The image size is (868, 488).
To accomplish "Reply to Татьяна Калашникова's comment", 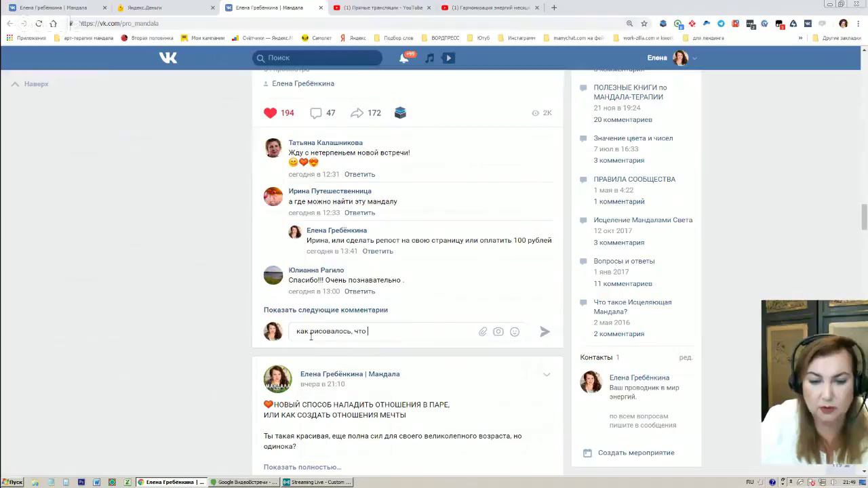I will point(359,174).
